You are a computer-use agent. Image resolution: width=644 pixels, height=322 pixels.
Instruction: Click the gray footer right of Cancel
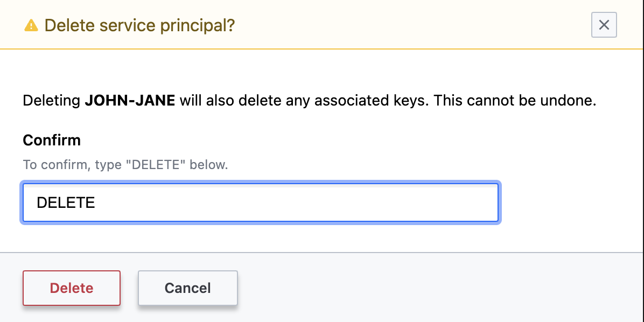[431, 288]
